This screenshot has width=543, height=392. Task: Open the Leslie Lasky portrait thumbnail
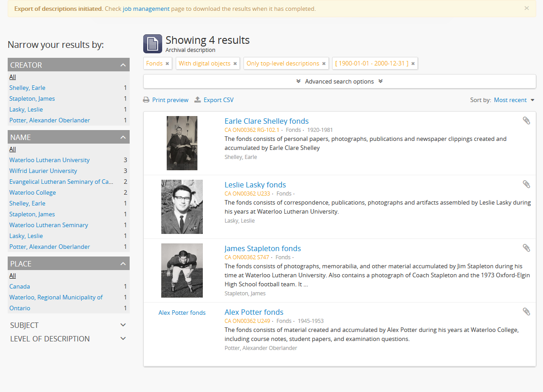182,207
